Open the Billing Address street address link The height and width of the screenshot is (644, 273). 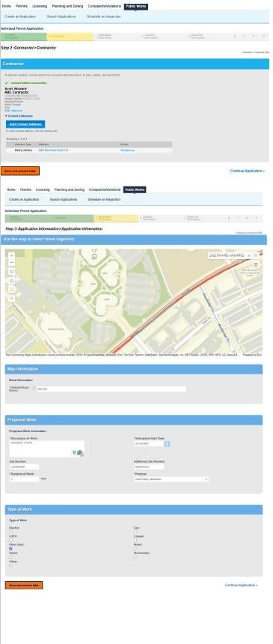tap(53, 151)
